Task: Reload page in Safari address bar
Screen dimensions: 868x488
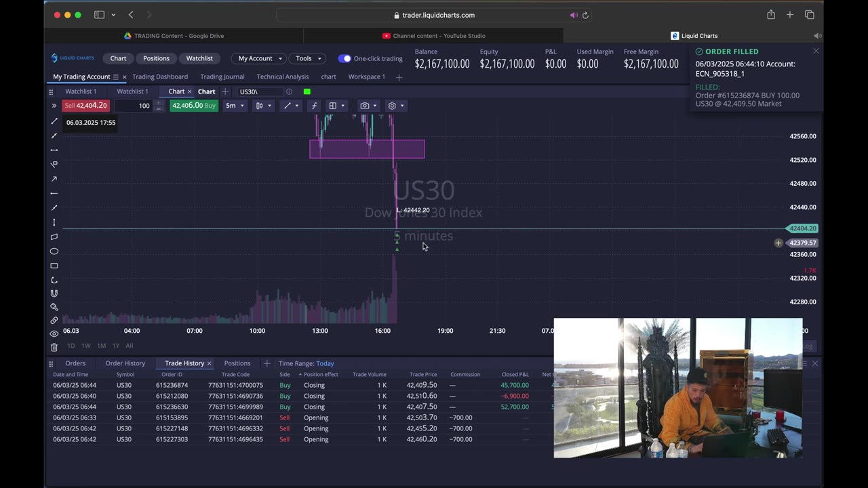Action: (x=585, y=15)
